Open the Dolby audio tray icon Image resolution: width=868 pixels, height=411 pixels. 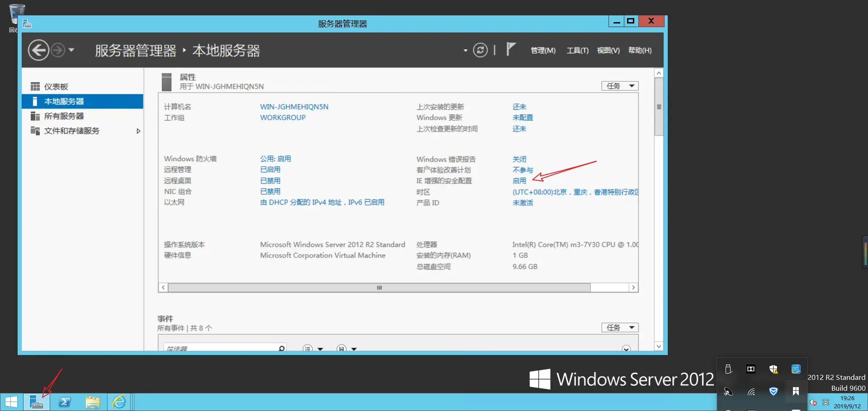click(x=751, y=369)
